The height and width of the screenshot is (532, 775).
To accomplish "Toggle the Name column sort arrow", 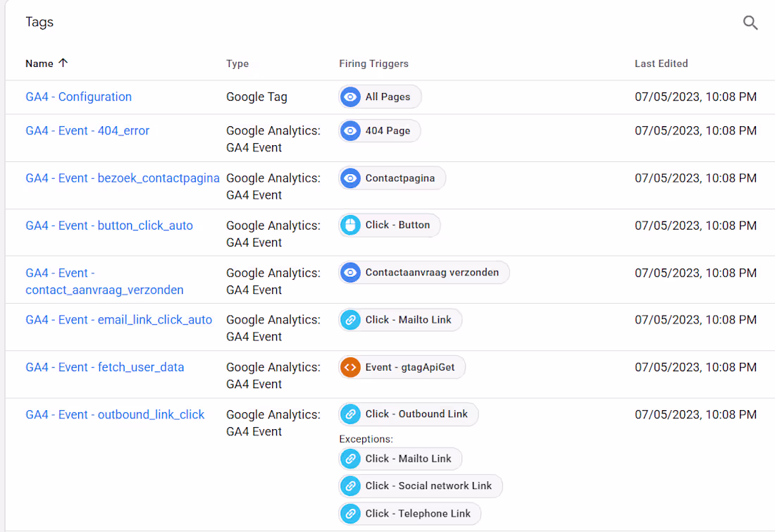I will pyautogui.click(x=63, y=63).
